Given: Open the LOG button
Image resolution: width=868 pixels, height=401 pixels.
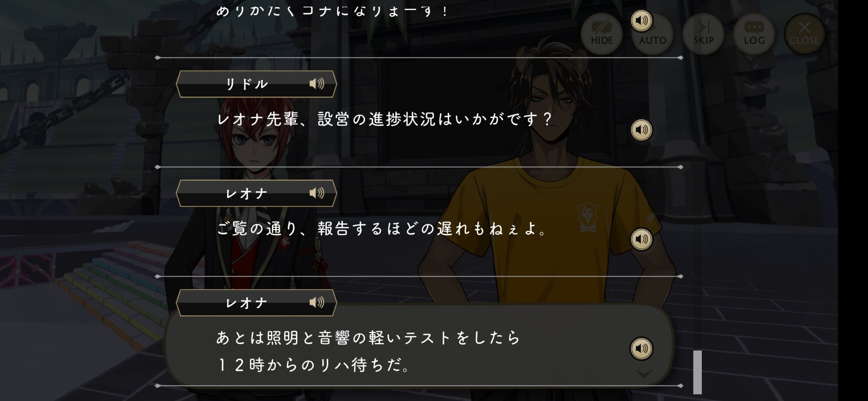Looking at the screenshot, I should 754,34.
